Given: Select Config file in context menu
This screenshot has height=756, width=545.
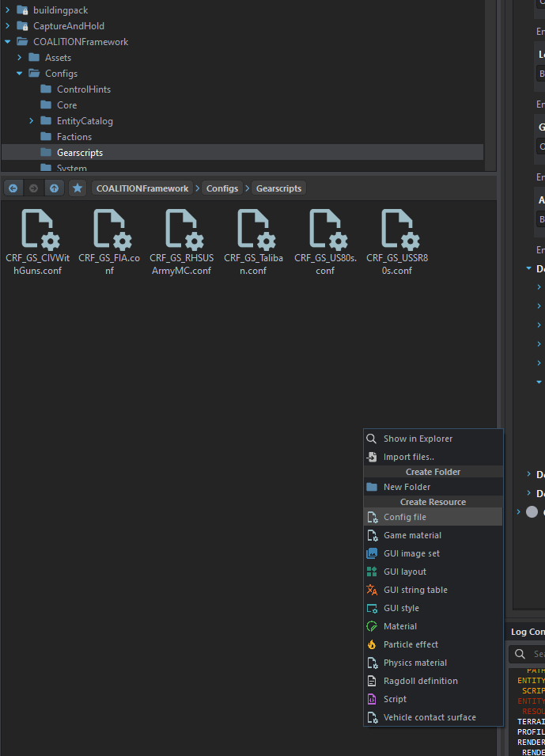Looking at the screenshot, I should click(x=405, y=517).
